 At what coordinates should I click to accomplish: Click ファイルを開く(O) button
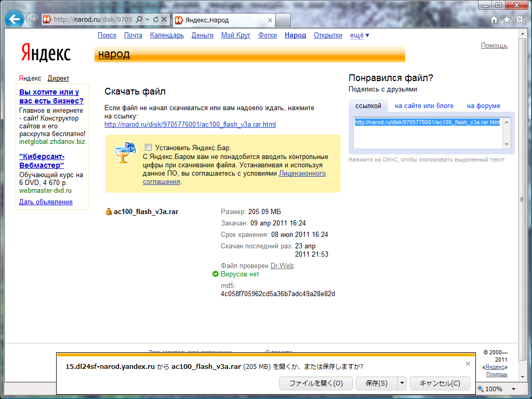316,383
